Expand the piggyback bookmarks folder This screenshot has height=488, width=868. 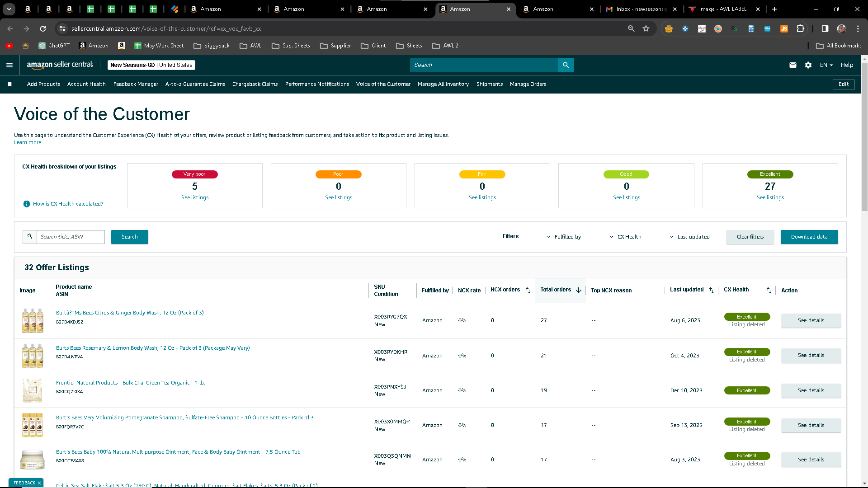(x=212, y=46)
